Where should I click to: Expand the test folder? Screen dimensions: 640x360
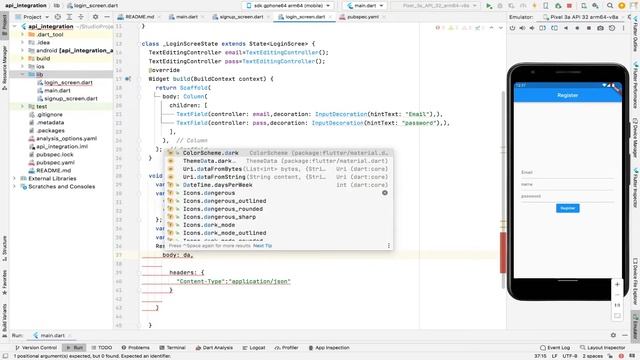(x=22, y=106)
